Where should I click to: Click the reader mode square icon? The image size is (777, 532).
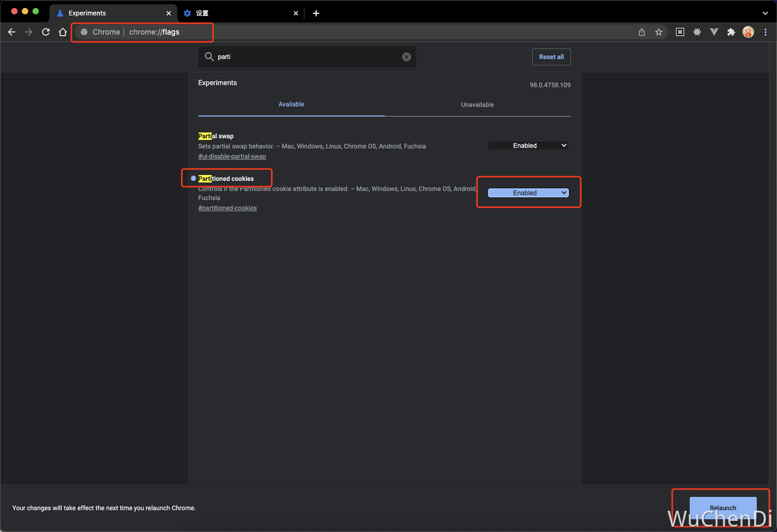[680, 32]
